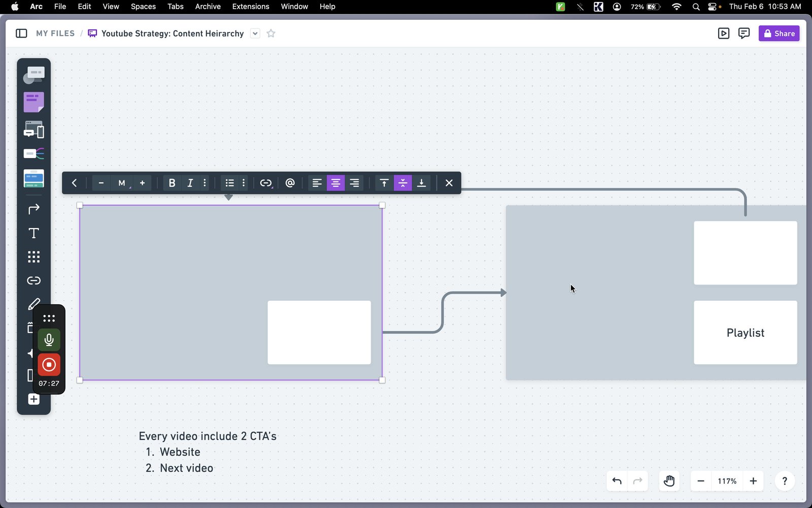Viewport: 812px width, 508px height.
Task: Toggle italic formatting
Action: tap(190, 183)
